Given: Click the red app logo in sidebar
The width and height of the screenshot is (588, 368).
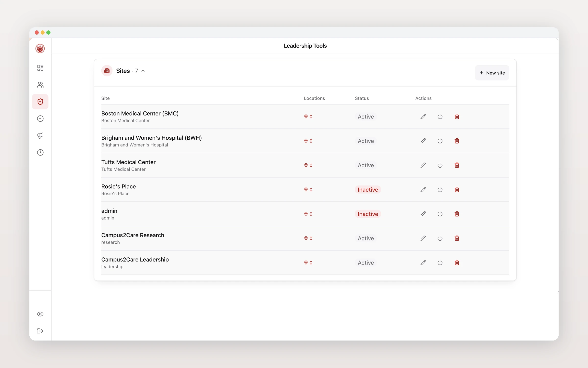Looking at the screenshot, I should (x=40, y=49).
